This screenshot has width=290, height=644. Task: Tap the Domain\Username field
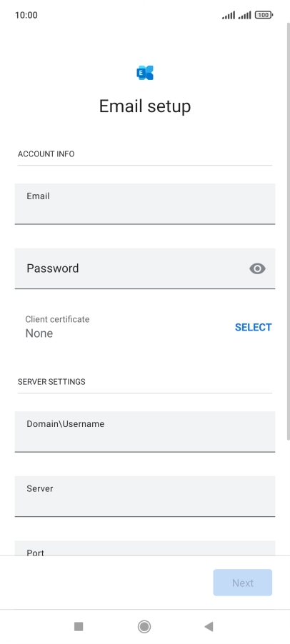(144, 432)
